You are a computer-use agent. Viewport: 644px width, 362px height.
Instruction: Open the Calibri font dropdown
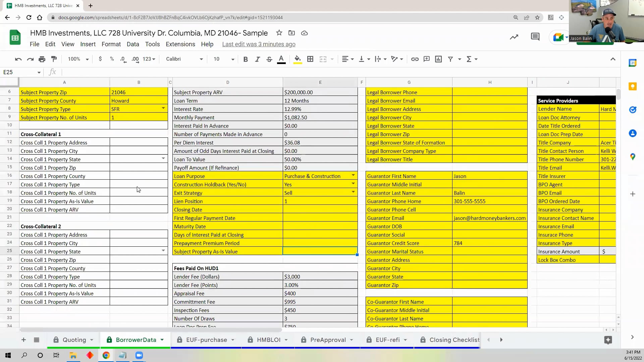coord(184,59)
